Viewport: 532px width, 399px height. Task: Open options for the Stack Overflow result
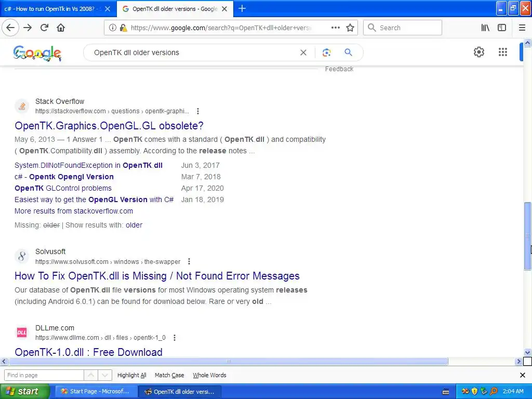pyautogui.click(x=198, y=111)
